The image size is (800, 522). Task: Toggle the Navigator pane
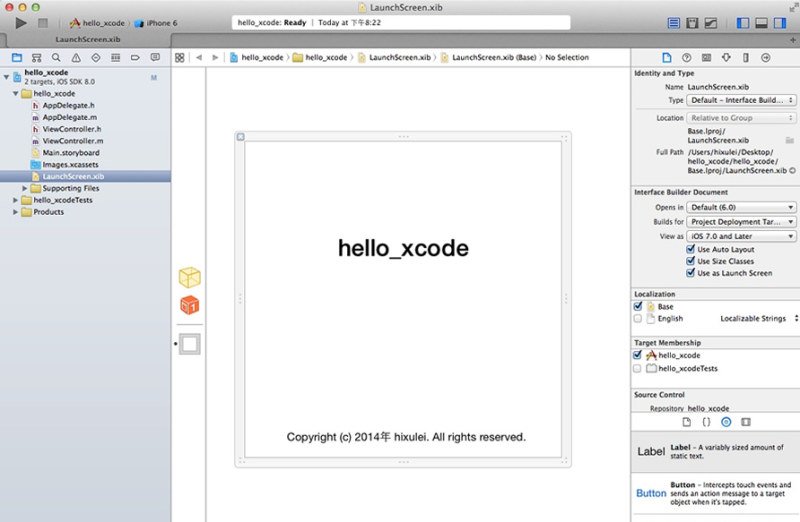(x=743, y=23)
